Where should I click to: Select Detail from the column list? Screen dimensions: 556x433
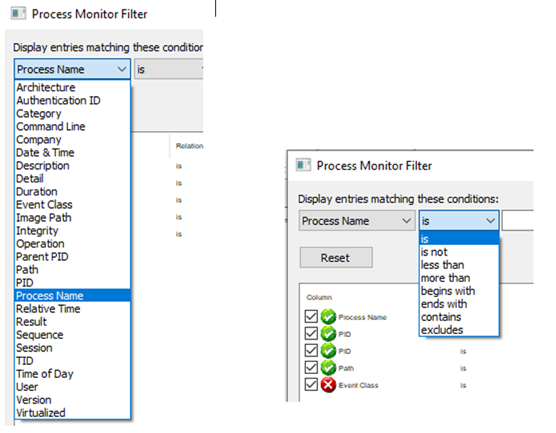(x=72, y=178)
